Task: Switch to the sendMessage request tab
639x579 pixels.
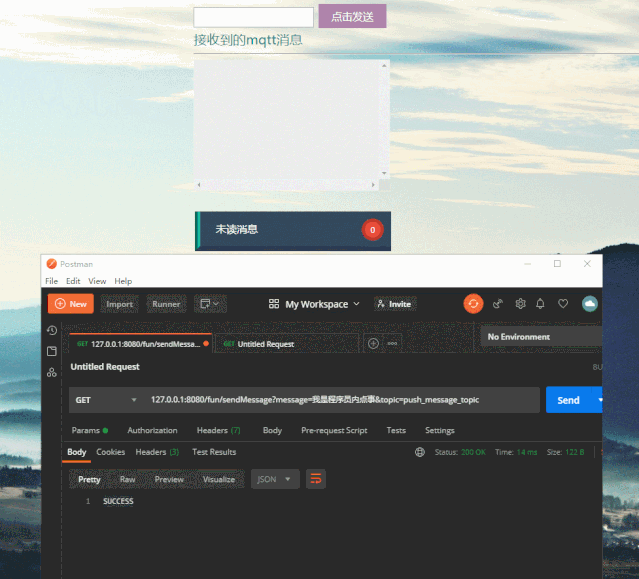Action: pyautogui.click(x=141, y=344)
